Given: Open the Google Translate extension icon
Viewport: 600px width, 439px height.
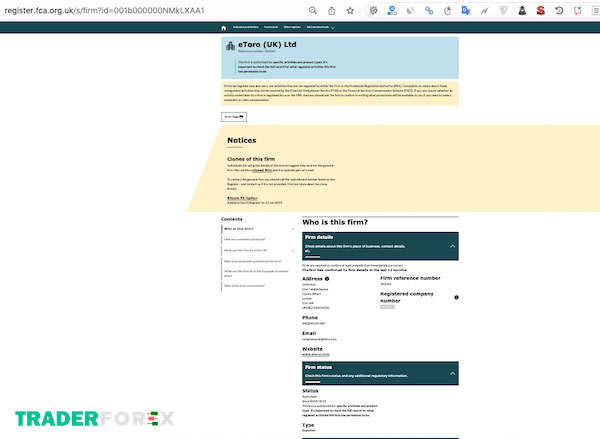Looking at the screenshot, I should (466, 11).
